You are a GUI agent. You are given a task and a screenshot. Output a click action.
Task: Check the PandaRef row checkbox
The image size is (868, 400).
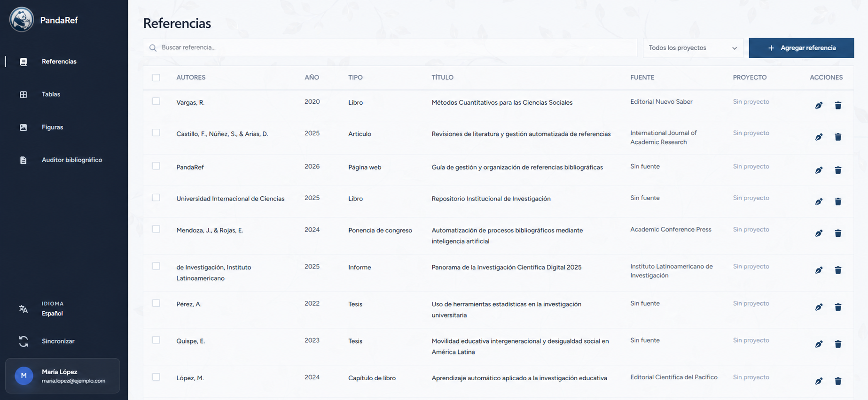pyautogui.click(x=156, y=166)
